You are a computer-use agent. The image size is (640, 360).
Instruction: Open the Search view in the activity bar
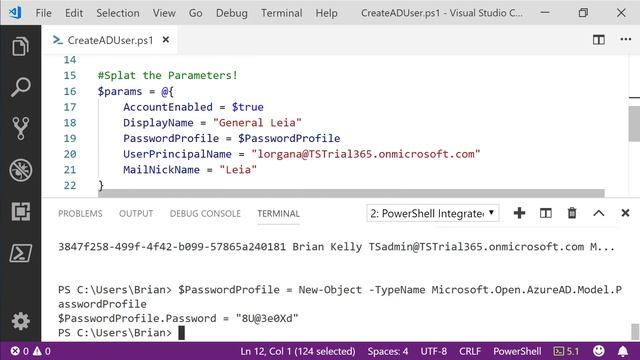click(x=20, y=87)
